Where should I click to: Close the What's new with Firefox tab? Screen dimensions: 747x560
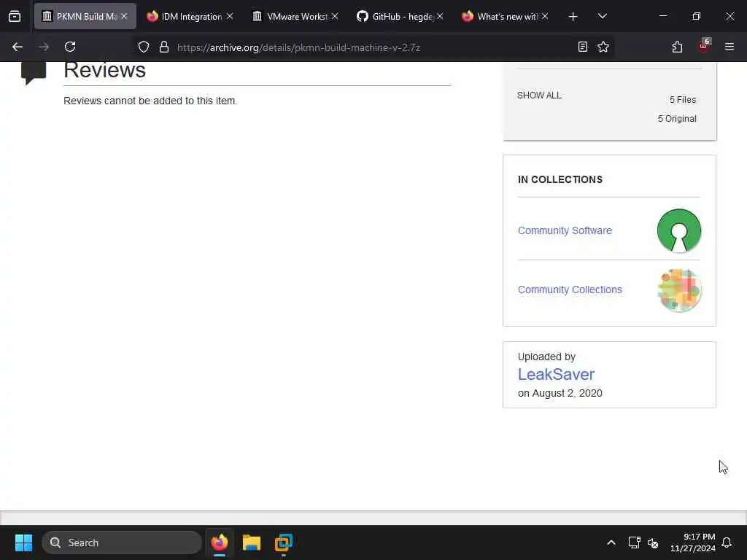pyautogui.click(x=544, y=17)
